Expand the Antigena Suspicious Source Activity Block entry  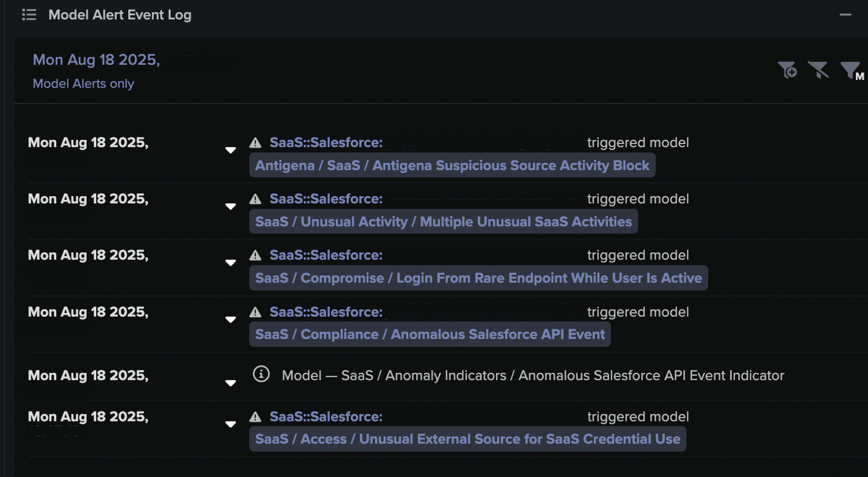(x=230, y=150)
